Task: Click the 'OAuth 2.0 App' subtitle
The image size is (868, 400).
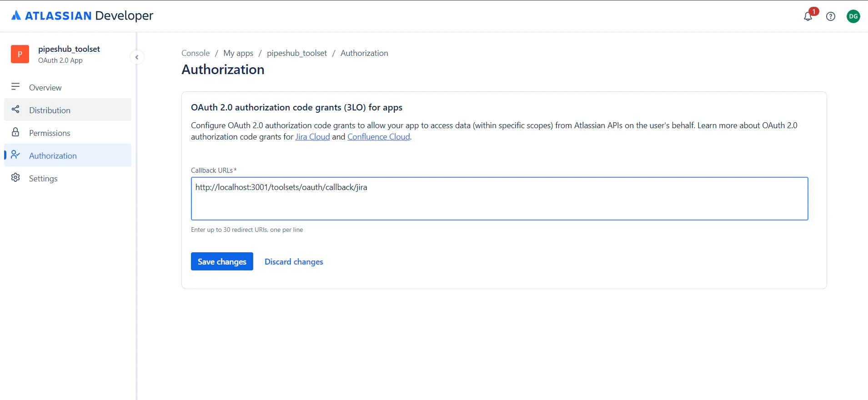Action: pos(60,60)
